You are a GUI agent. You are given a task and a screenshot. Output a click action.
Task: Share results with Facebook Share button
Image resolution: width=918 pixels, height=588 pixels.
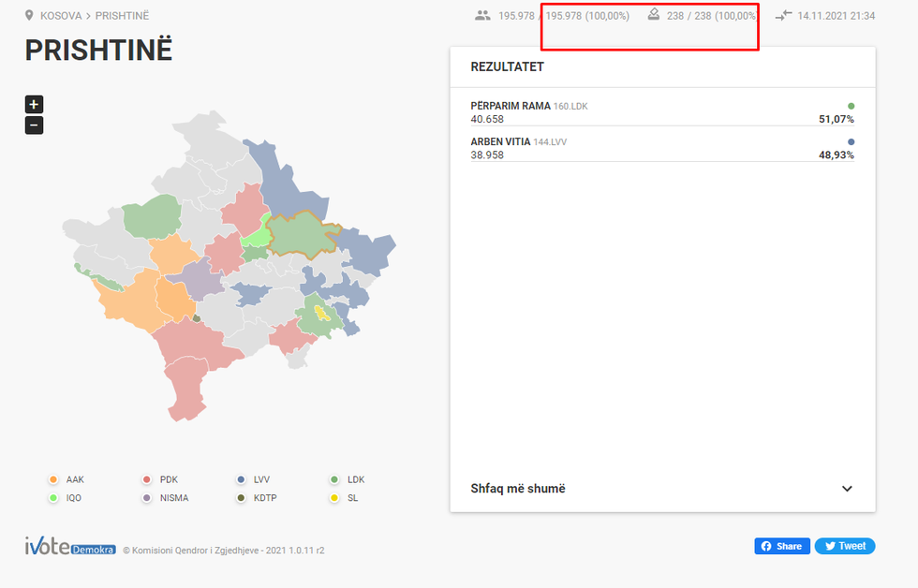click(781, 546)
